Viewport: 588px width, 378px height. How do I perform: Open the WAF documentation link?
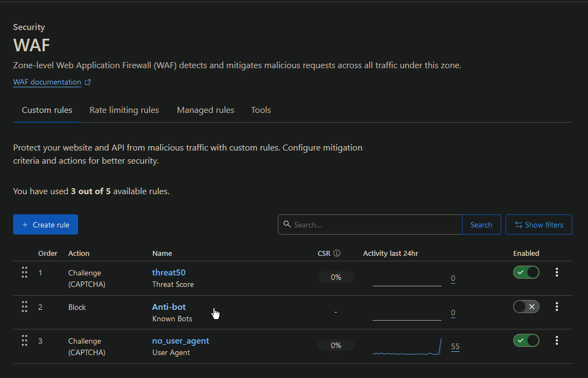(46, 82)
